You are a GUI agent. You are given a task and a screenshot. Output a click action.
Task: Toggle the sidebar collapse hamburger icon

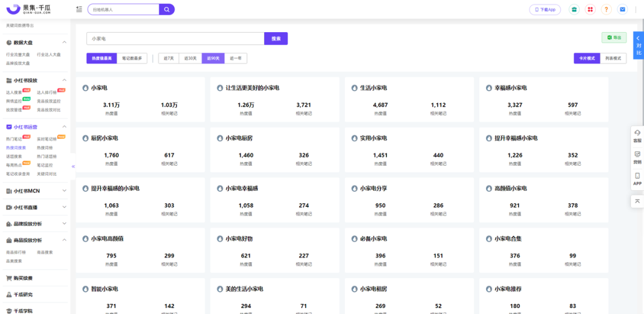[x=79, y=10]
